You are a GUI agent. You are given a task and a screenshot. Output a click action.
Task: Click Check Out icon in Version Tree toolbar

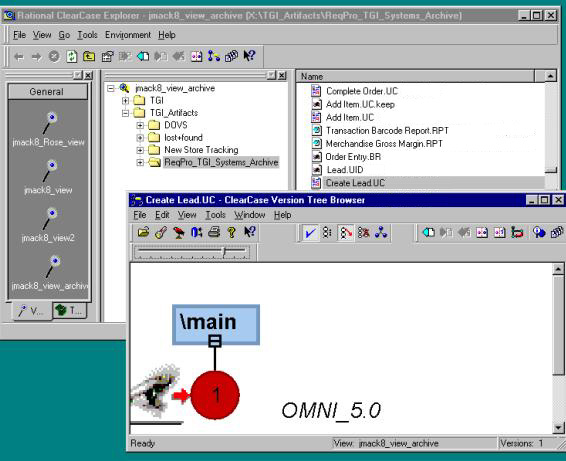(x=428, y=232)
